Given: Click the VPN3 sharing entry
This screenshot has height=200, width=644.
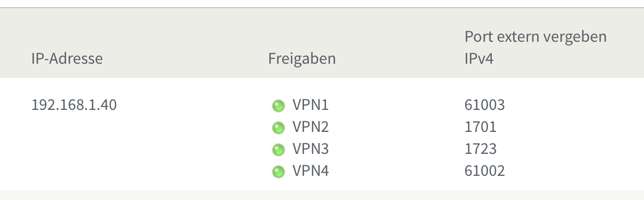Looking at the screenshot, I should tap(310, 149).
